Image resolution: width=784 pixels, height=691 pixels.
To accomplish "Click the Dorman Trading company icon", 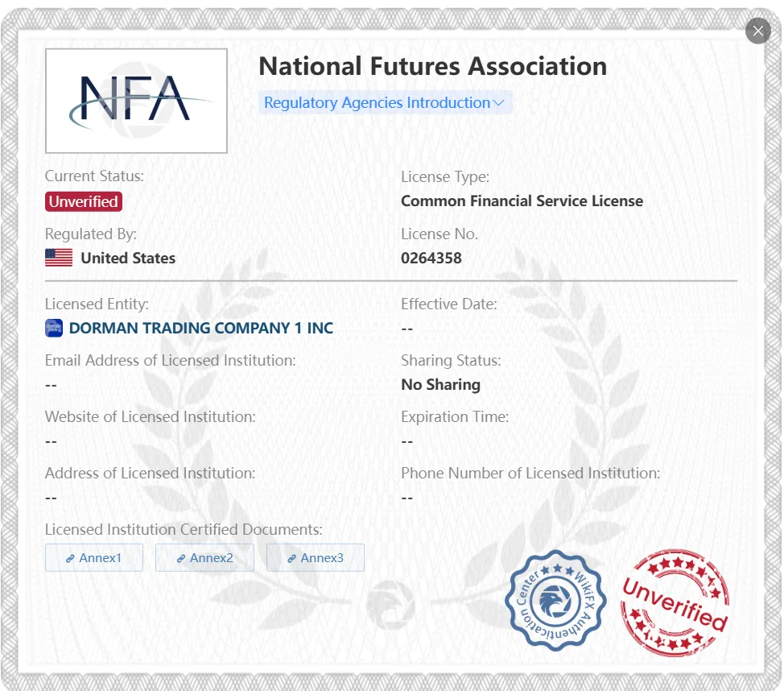I will (x=54, y=329).
